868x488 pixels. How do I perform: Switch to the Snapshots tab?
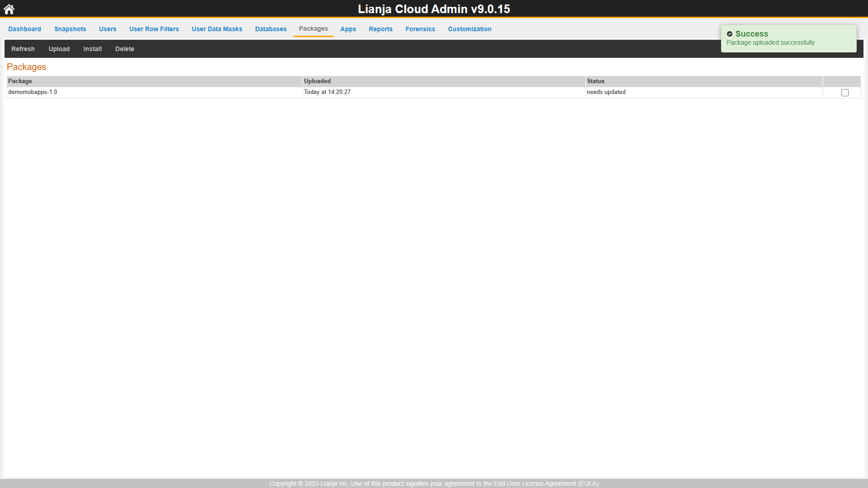[70, 29]
